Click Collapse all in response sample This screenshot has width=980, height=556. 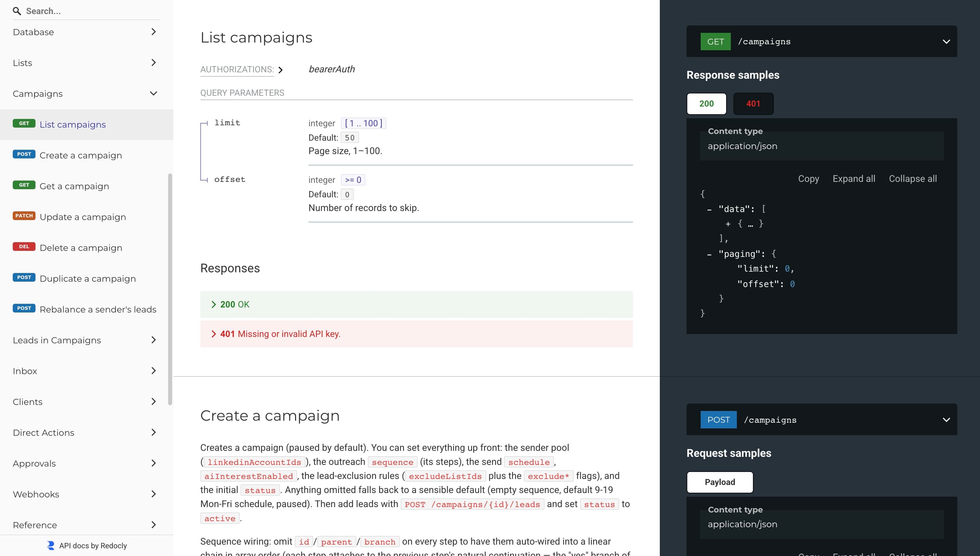tap(912, 179)
